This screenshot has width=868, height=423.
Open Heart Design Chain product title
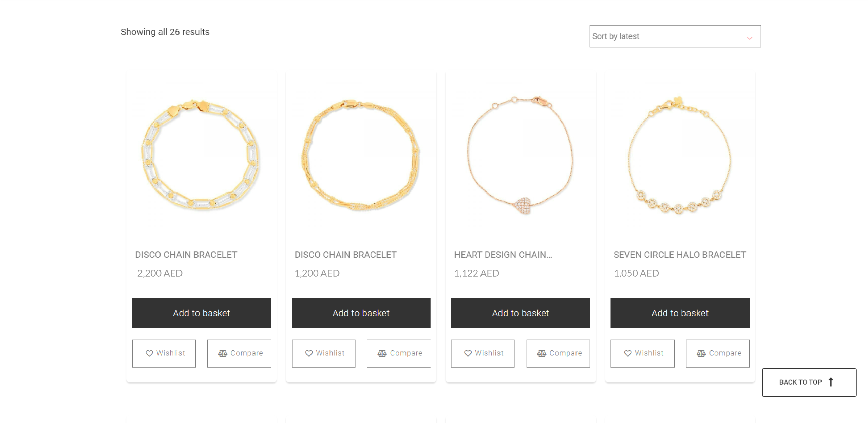503,255
